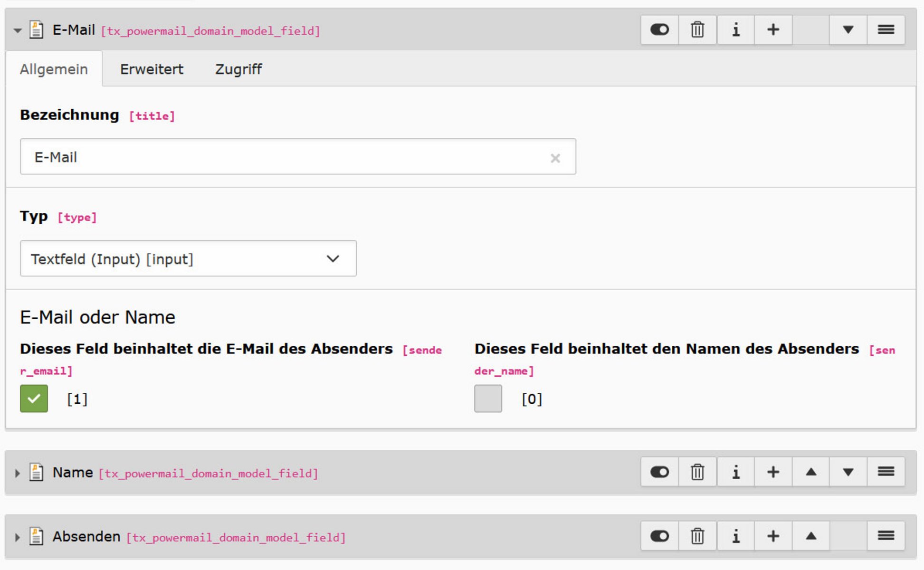Toggle visibility of the E-Mail field record
The height and width of the screenshot is (570, 924).
pyautogui.click(x=659, y=30)
